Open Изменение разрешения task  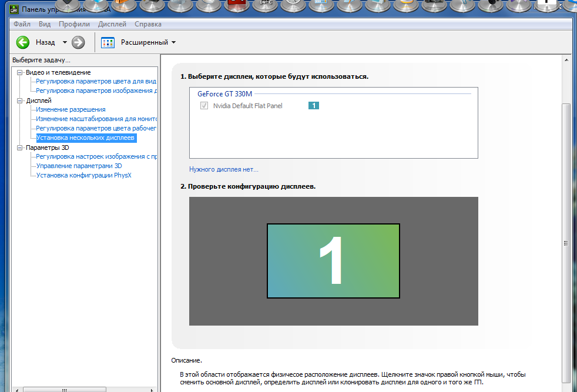pyautogui.click(x=71, y=109)
